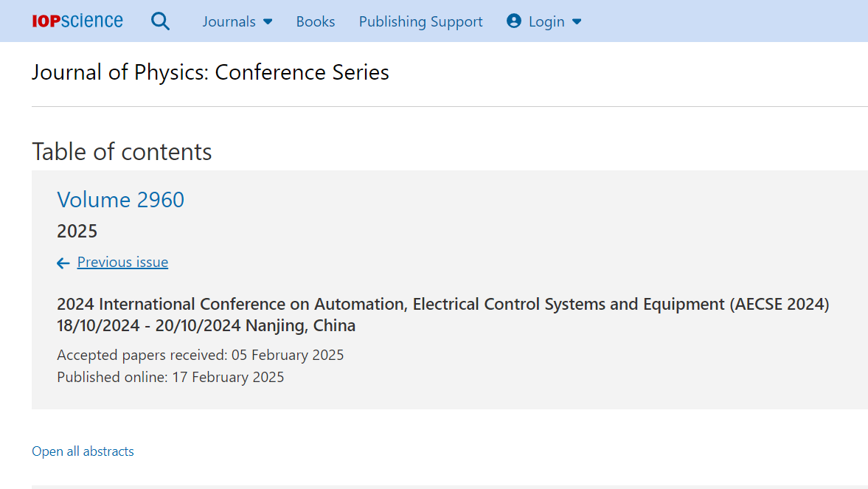868x489 pixels.
Task: Open the Previous issue link
Action: point(122,262)
